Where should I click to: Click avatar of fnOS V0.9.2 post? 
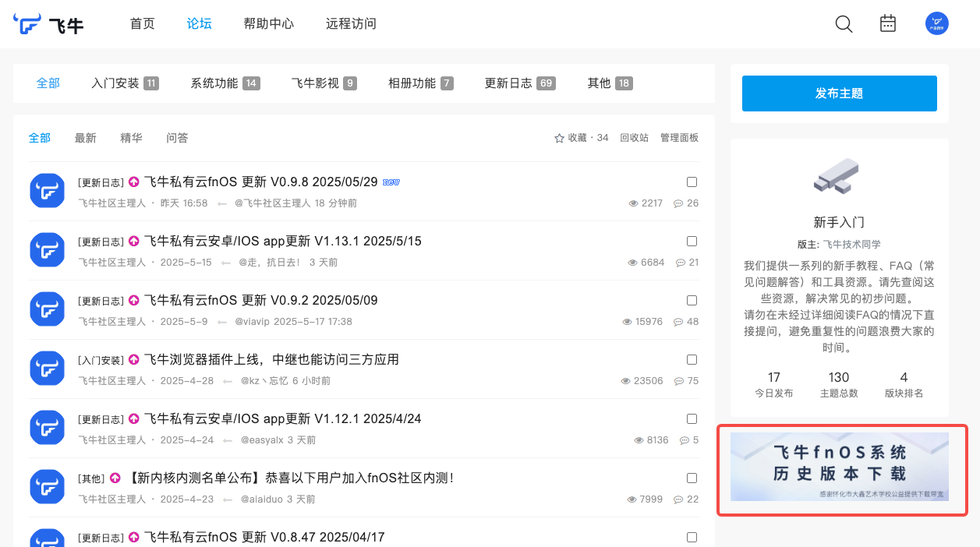tap(47, 309)
